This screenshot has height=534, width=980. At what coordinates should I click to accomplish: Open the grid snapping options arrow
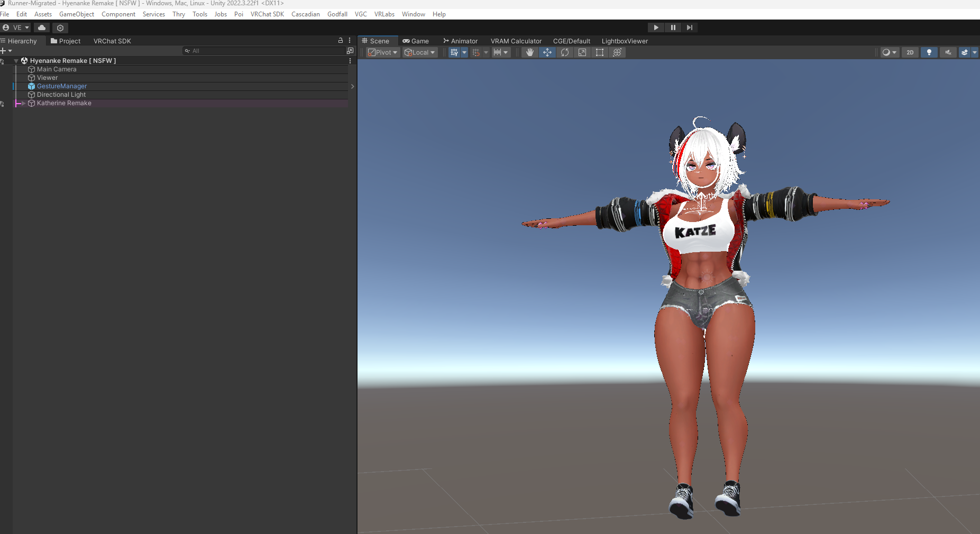pos(486,52)
